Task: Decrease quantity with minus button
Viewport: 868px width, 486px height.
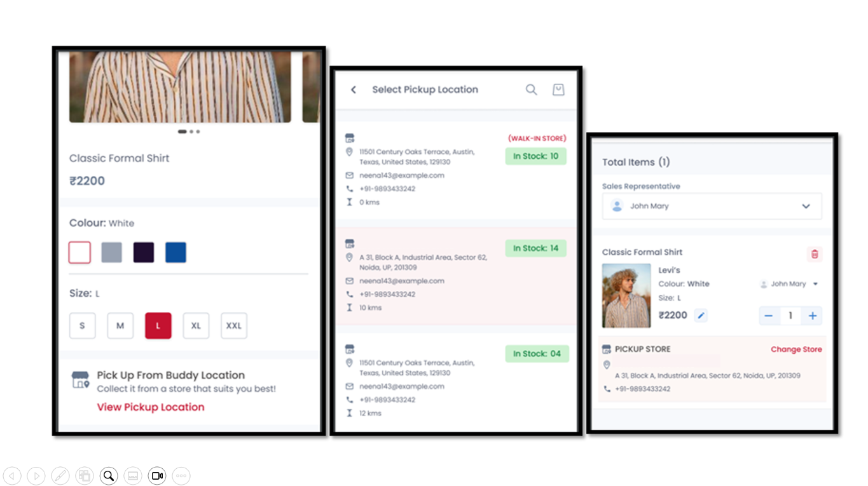Action: pos(769,316)
